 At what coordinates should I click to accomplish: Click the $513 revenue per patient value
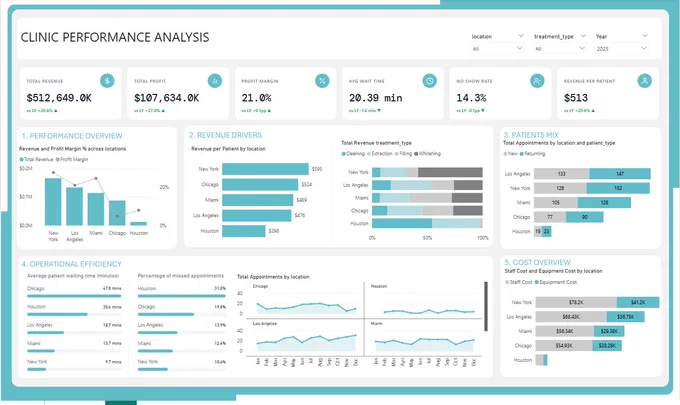coord(576,98)
